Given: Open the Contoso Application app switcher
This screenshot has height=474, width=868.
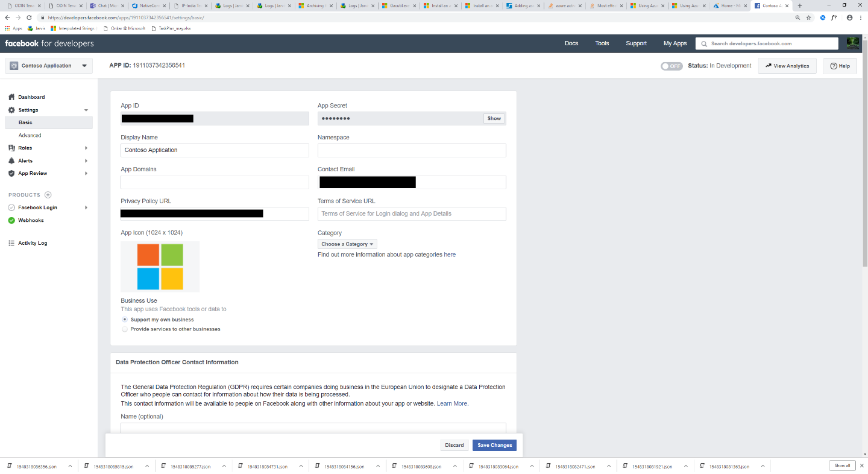Looking at the screenshot, I should click(48, 65).
